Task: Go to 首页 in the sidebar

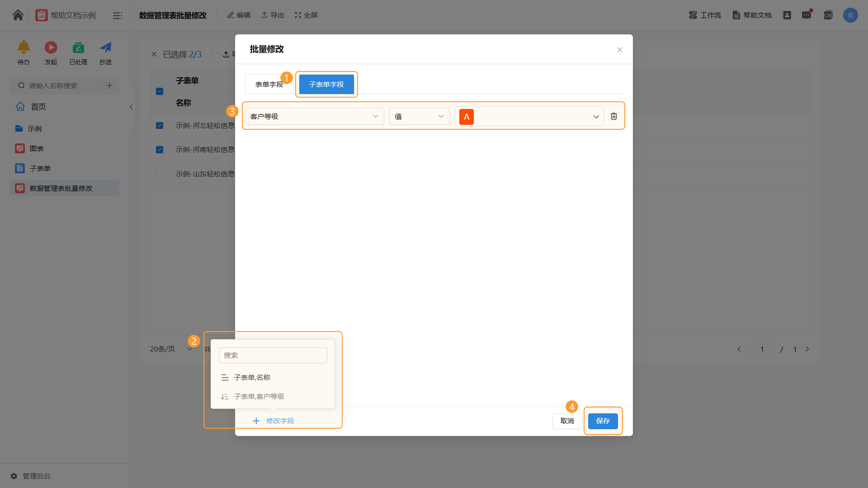Action: [x=31, y=107]
